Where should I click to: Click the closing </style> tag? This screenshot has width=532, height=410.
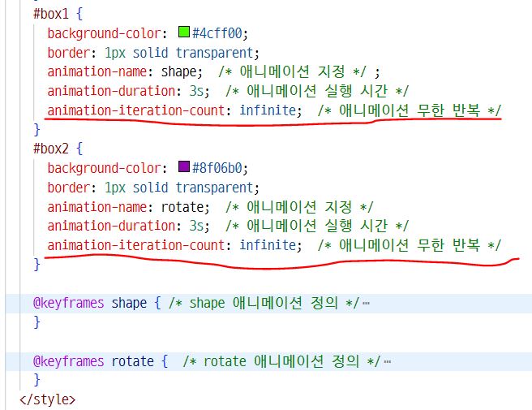point(48,399)
